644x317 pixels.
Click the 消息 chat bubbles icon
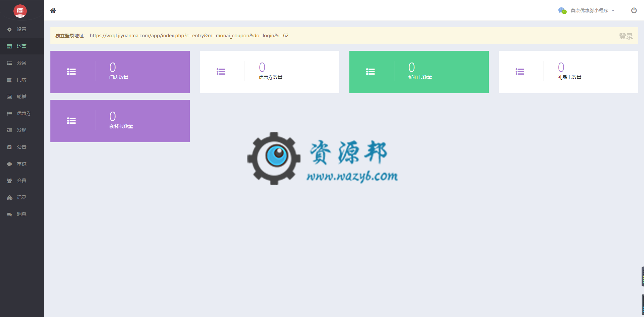(x=9, y=214)
